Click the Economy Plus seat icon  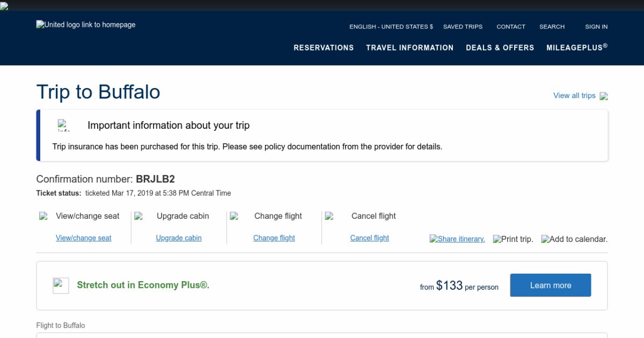pyautogui.click(x=61, y=285)
